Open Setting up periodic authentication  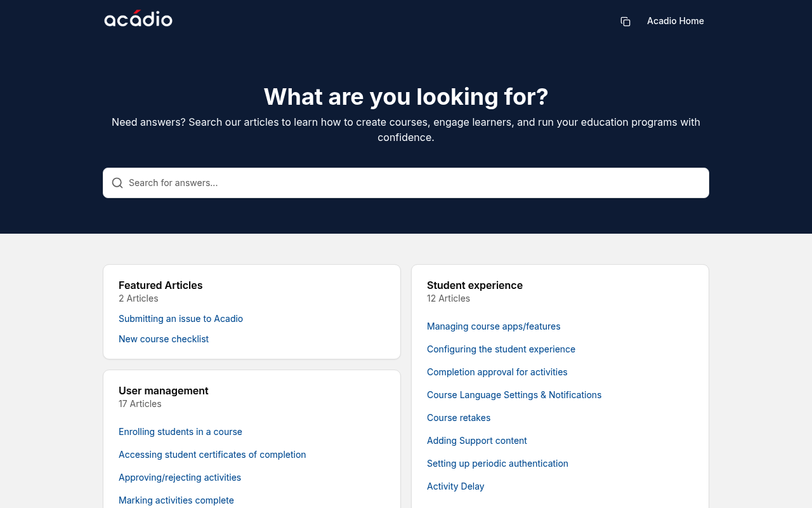point(497,464)
